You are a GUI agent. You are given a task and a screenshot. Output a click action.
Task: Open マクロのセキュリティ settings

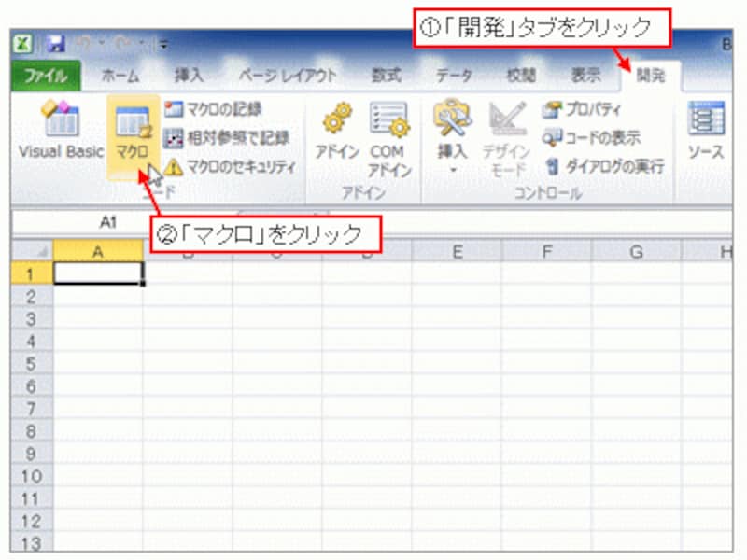(230, 167)
